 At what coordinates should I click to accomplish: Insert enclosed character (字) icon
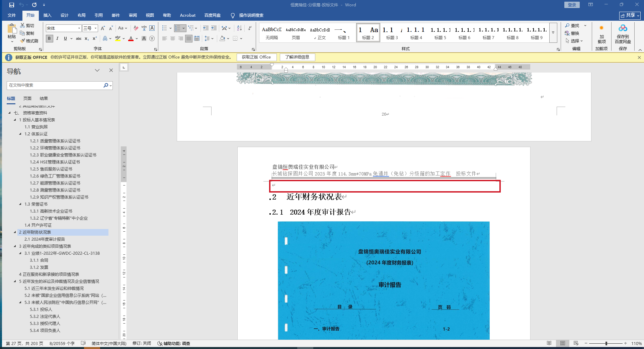click(x=152, y=38)
